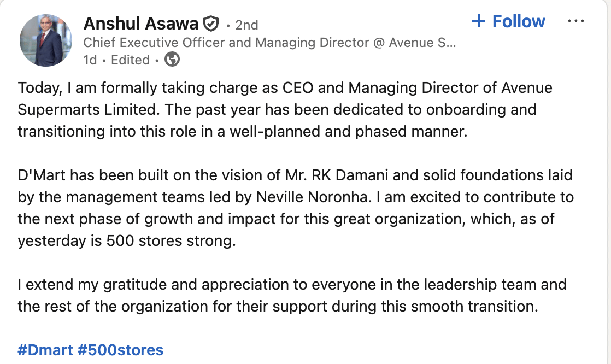Click the 1d post timestamp
The width and height of the screenshot is (611, 364).
[90, 60]
